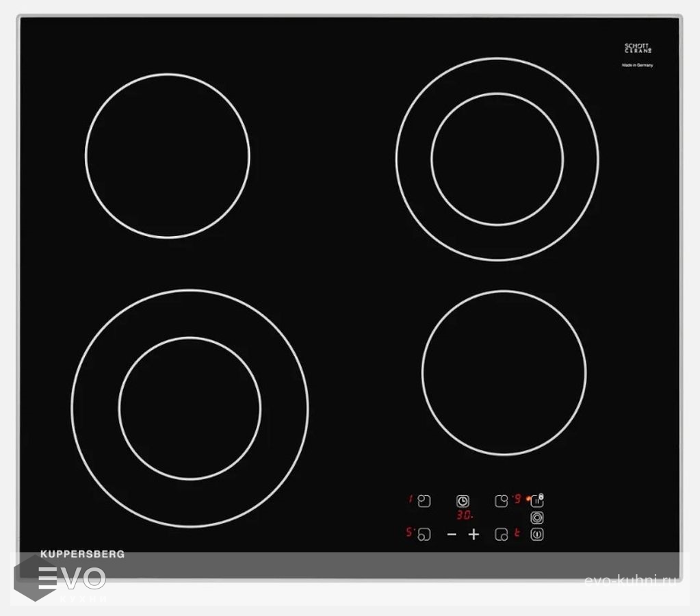Click the EVO watermark logo

tap(72, 578)
